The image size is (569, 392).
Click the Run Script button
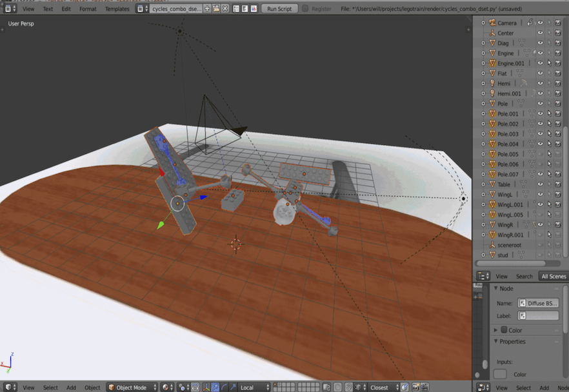(279, 9)
